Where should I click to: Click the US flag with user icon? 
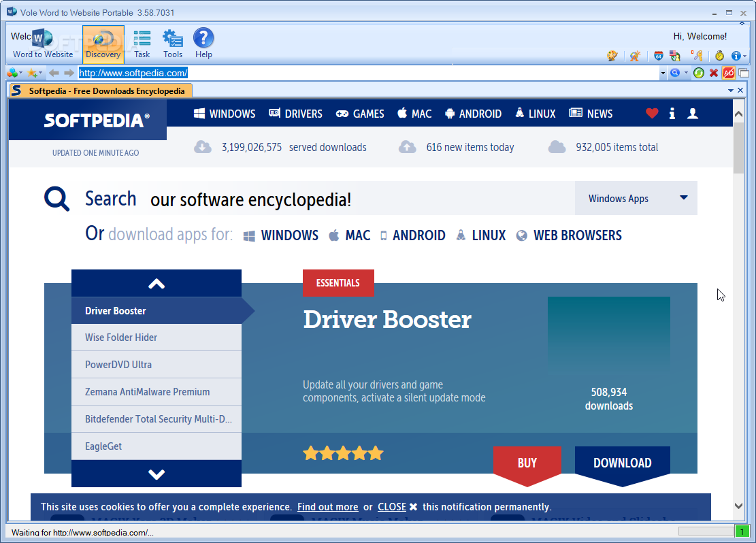click(x=674, y=56)
